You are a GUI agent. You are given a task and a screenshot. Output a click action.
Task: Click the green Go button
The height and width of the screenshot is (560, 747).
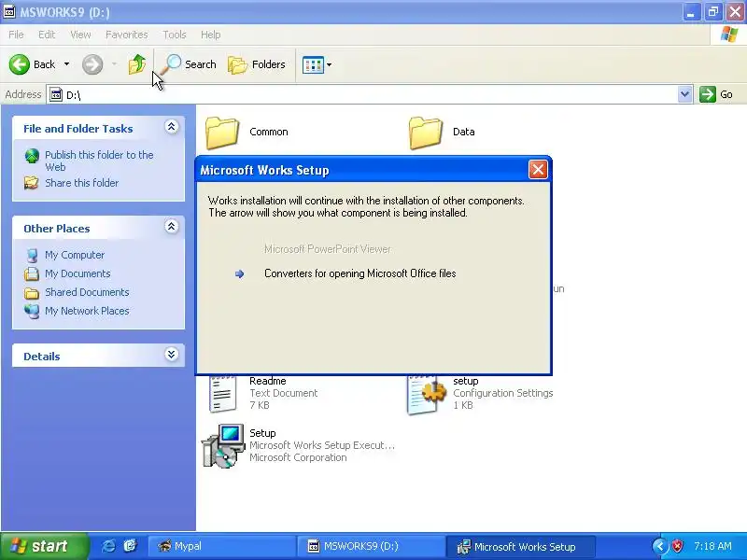click(x=716, y=94)
